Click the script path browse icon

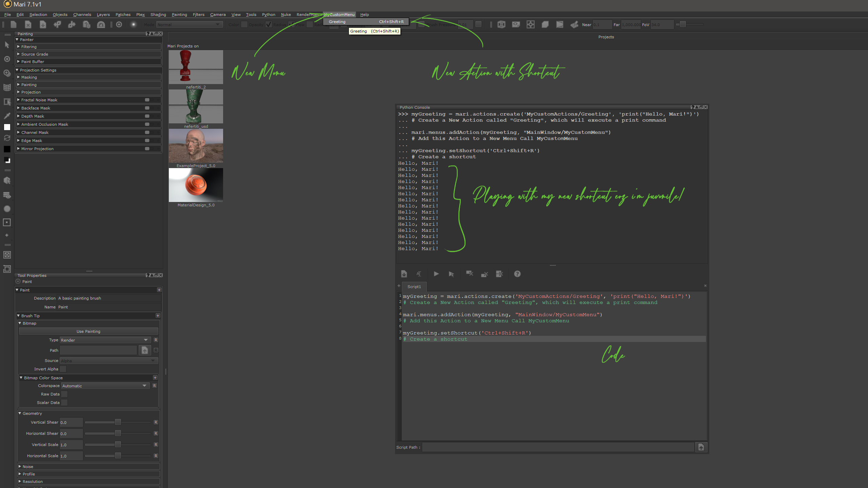click(x=701, y=447)
